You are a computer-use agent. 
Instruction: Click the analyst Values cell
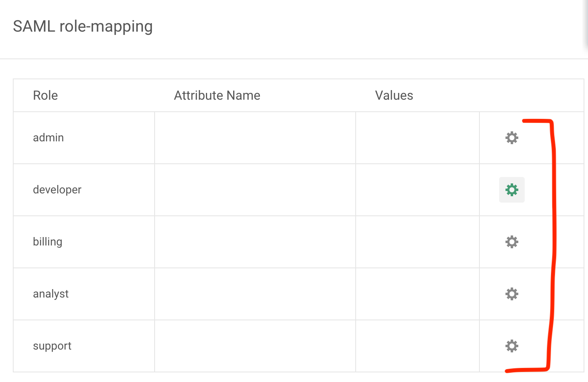coord(417,294)
